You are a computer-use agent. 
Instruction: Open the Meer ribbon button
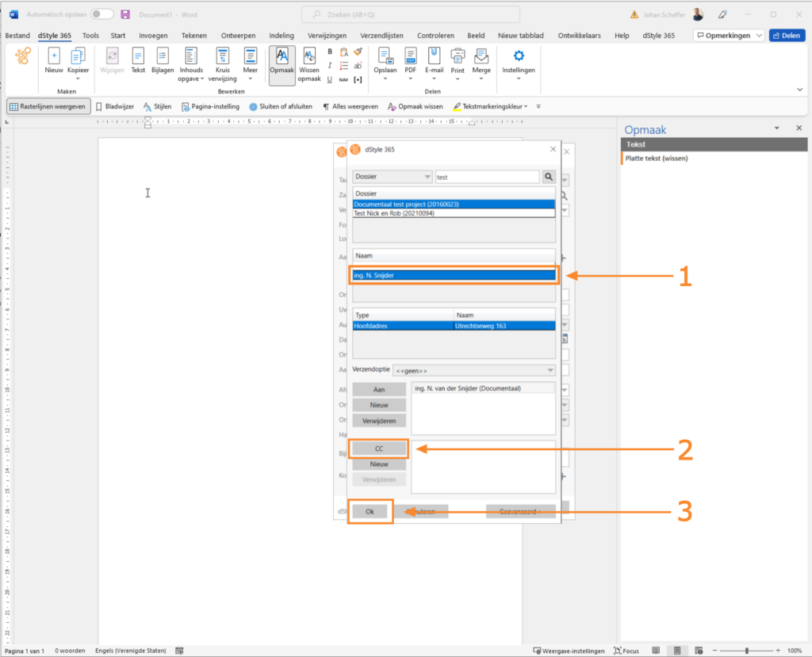(250, 63)
